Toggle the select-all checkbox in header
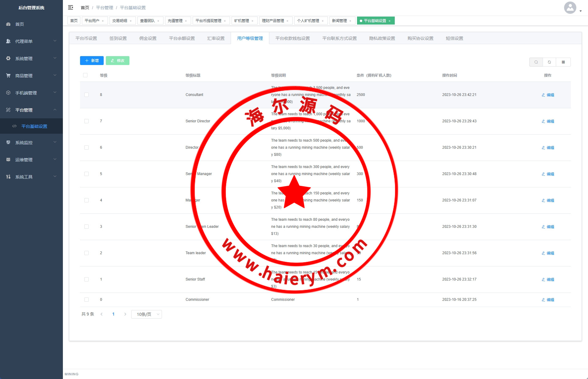 [85, 75]
